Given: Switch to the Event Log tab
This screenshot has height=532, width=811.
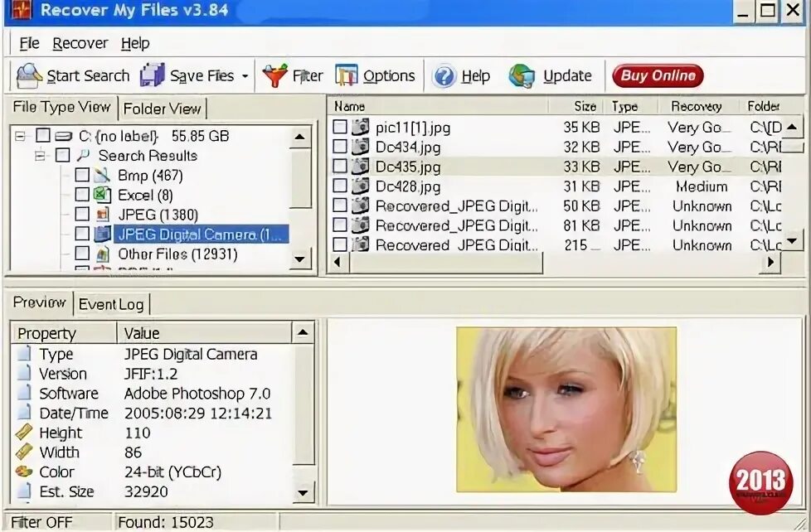Looking at the screenshot, I should tap(111, 304).
